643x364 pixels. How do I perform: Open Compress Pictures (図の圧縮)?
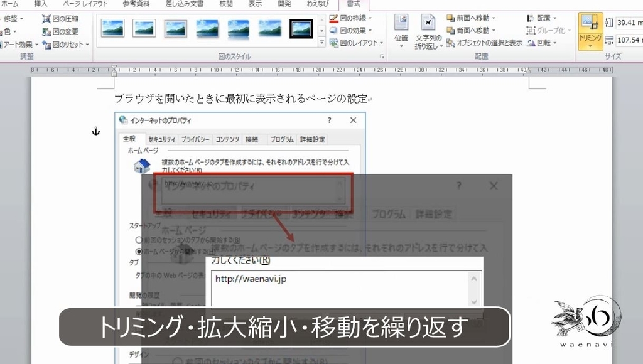click(x=62, y=19)
